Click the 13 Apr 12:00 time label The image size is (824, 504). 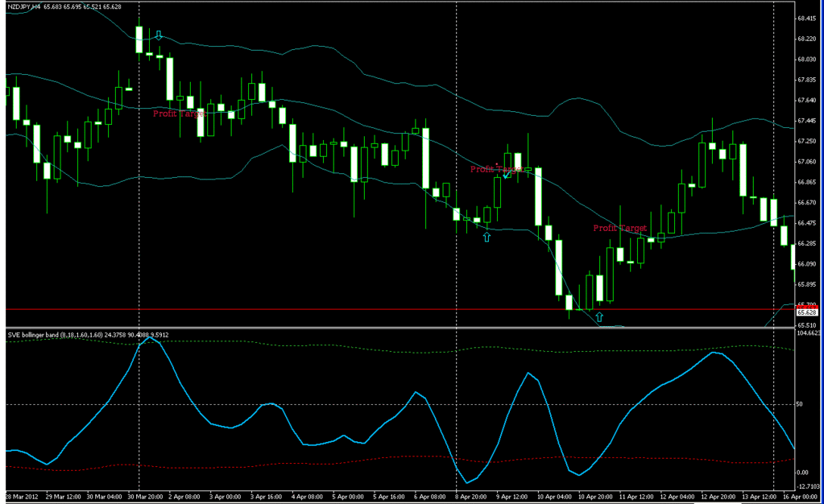(x=759, y=497)
